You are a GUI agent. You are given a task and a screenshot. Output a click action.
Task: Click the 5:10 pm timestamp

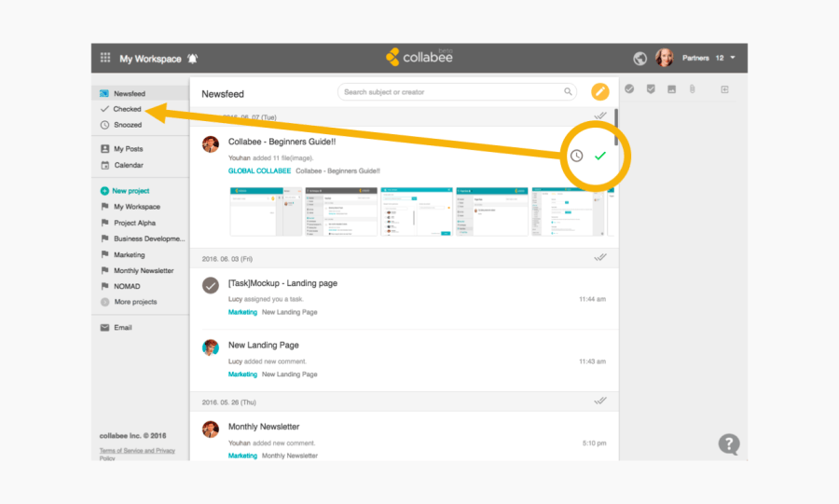pyautogui.click(x=595, y=443)
